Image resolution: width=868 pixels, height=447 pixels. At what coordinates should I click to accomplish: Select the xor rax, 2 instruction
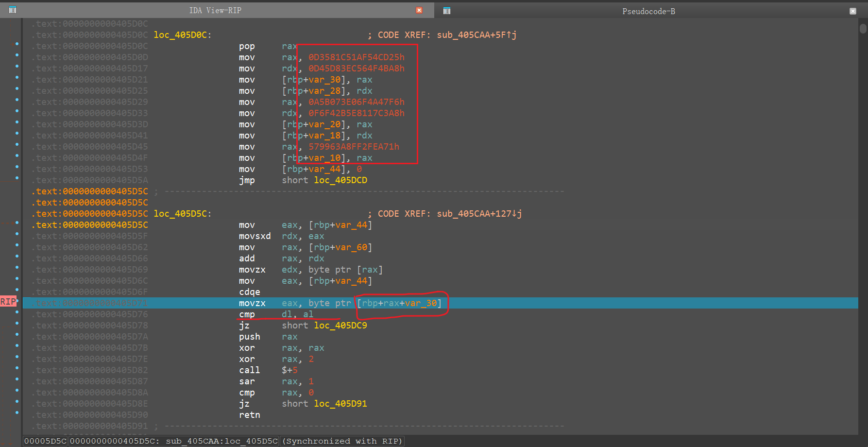pos(276,359)
